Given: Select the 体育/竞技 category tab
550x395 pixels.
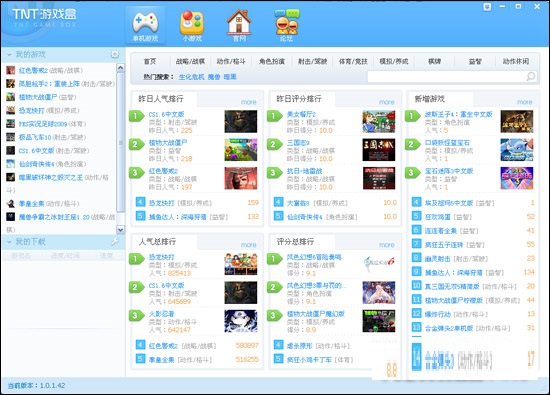Looking at the screenshot, I should click(x=353, y=61).
